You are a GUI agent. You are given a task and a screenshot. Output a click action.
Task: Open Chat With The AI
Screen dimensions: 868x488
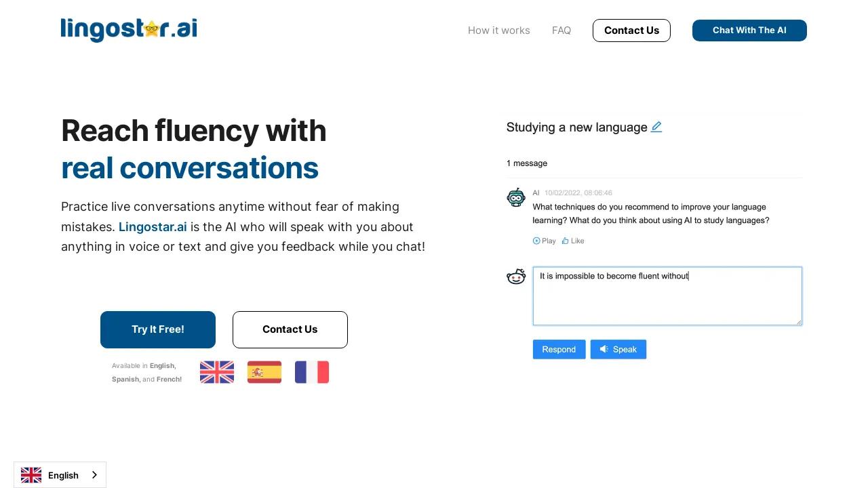click(x=749, y=30)
